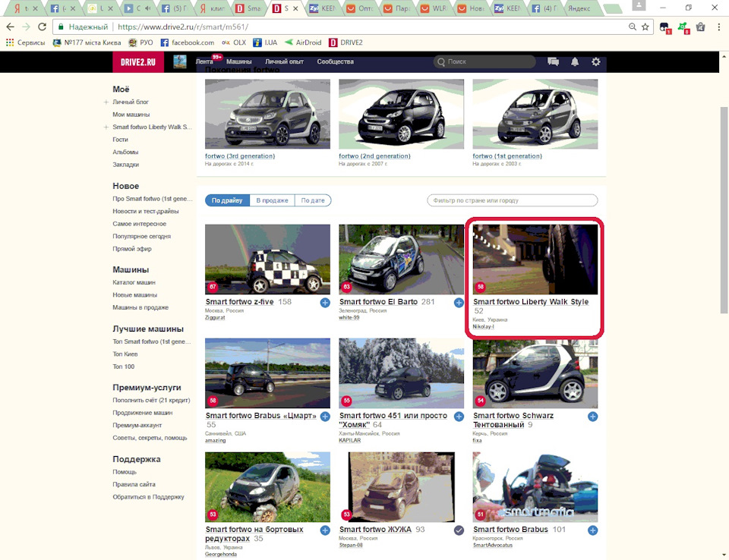Open smartmafia Brabus car thumbnail
This screenshot has height=560, width=729.
coord(535,487)
